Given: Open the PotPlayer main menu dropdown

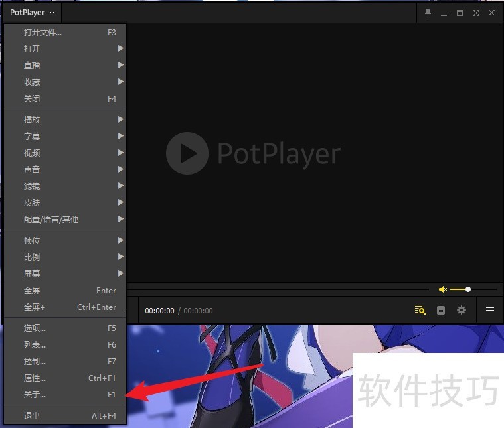Looking at the screenshot, I should 32,13.
